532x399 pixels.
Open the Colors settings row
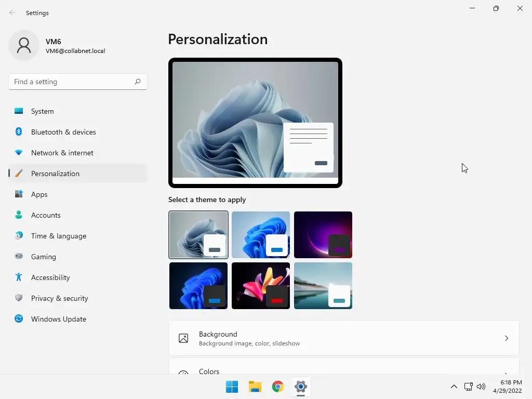[x=344, y=366]
